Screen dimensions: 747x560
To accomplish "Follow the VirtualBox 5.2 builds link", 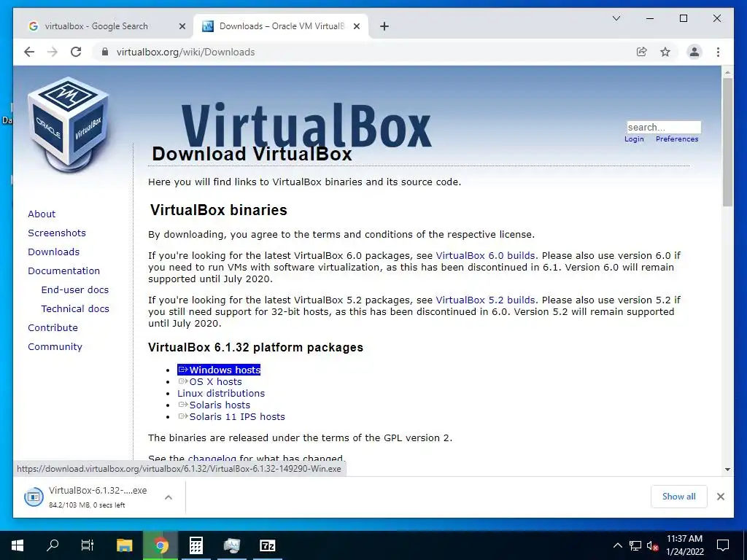I will 485,300.
